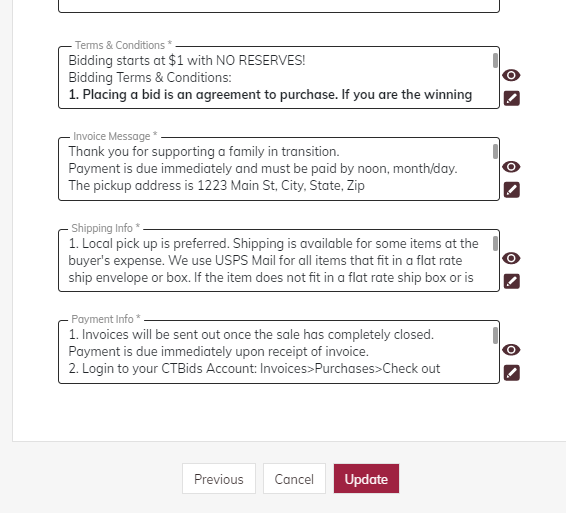Click the Payment Info scrollbar thumb
The image size is (566, 513).
(495, 336)
